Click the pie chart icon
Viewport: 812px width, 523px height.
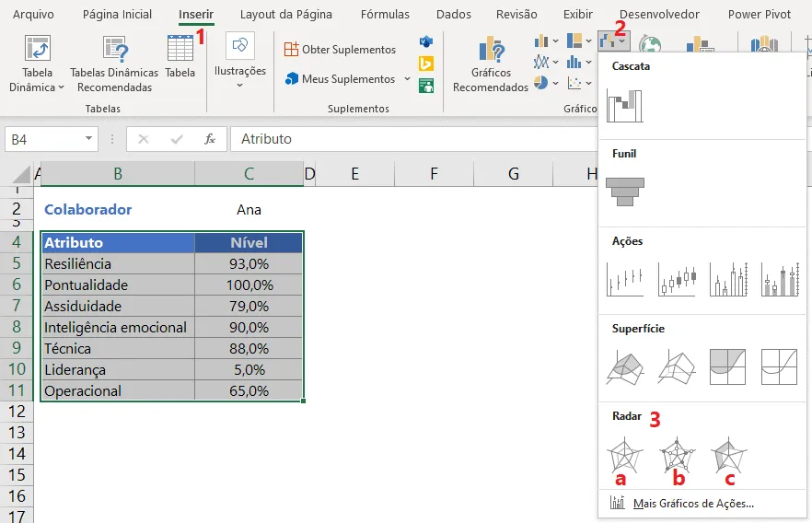(540, 83)
